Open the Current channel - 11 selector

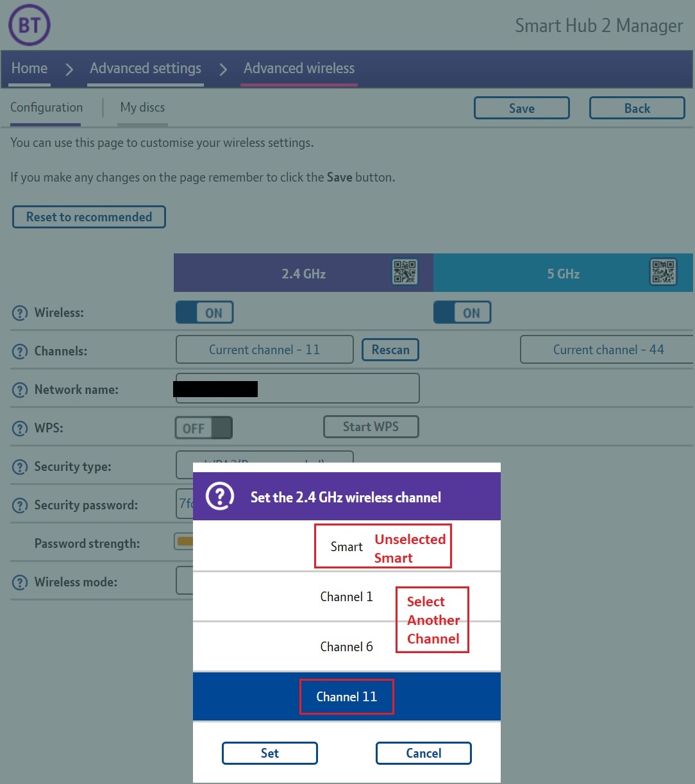pos(264,349)
